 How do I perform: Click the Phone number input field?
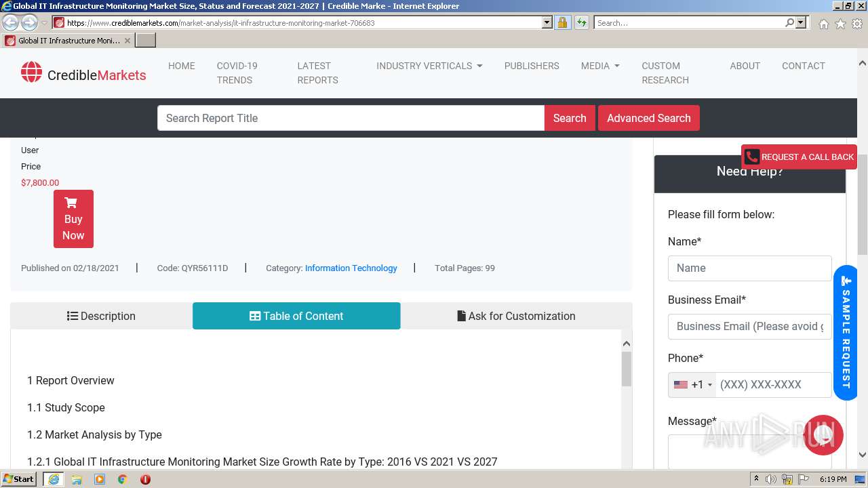tap(774, 385)
